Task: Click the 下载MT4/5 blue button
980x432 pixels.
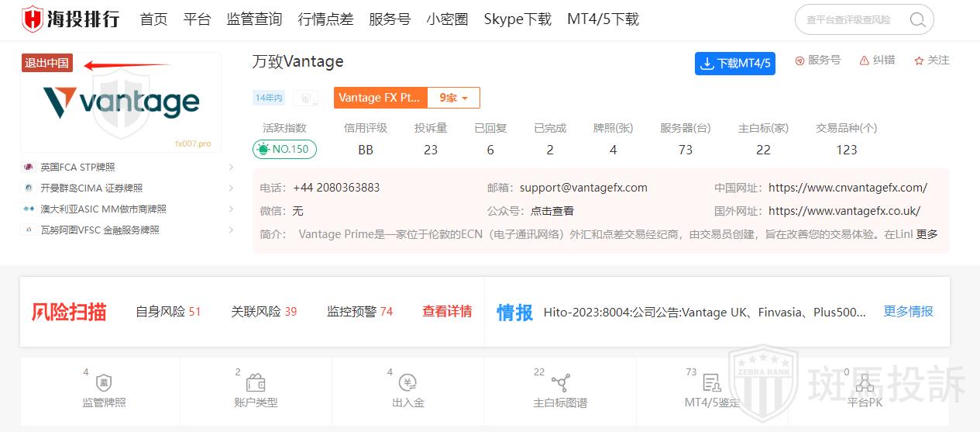Action: click(x=734, y=64)
